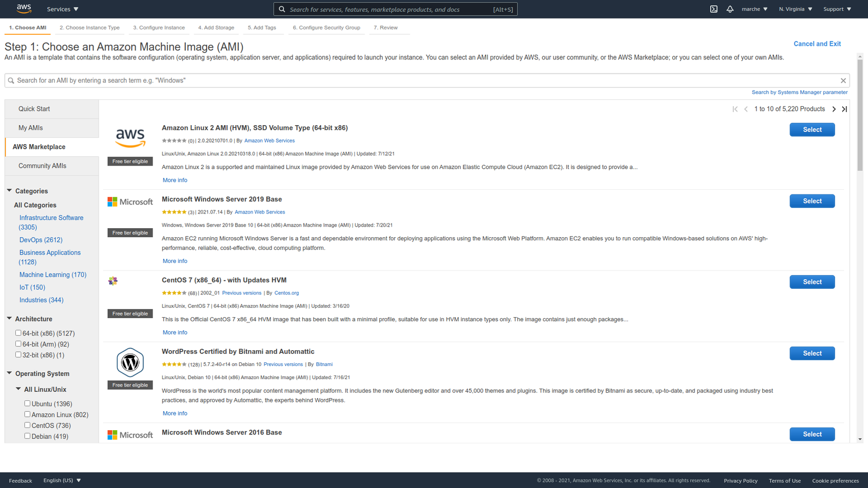Switch to the Add Storage step
The image size is (868, 488).
click(216, 27)
